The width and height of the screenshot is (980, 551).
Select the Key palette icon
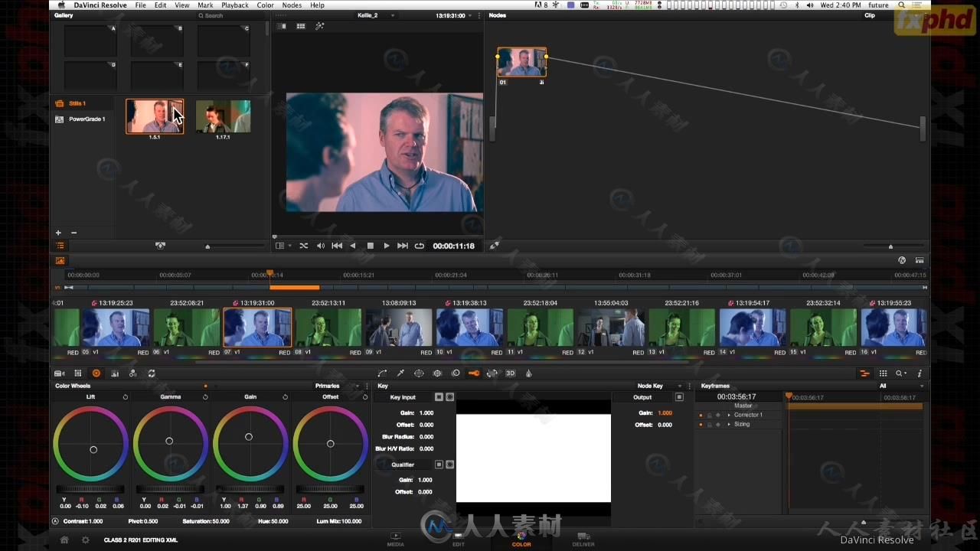(474, 373)
